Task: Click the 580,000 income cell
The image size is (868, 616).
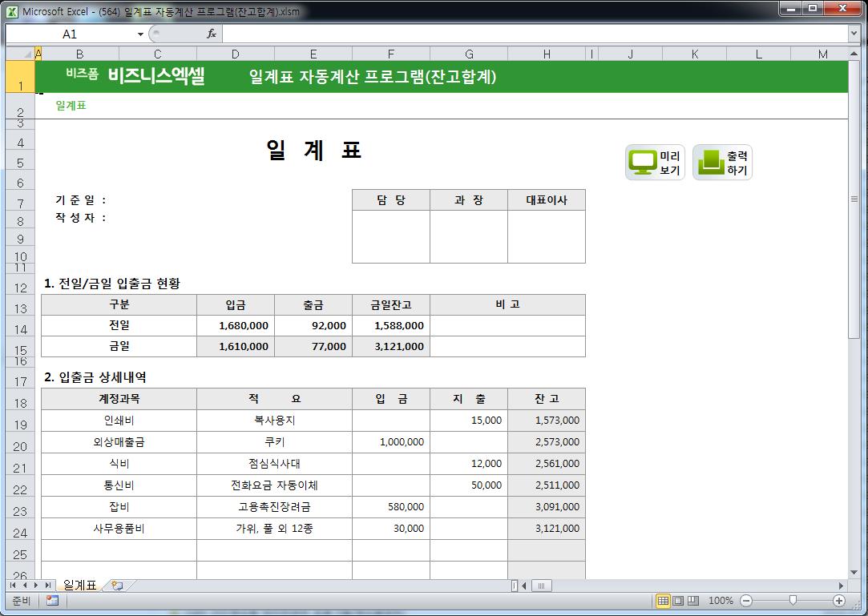Action: [391, 507]
